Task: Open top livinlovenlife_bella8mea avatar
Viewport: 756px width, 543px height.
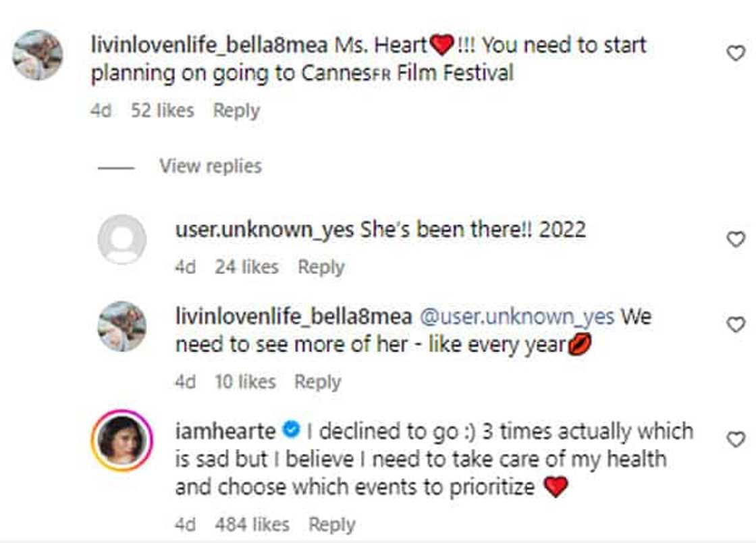Action: (x=38, y=55)
